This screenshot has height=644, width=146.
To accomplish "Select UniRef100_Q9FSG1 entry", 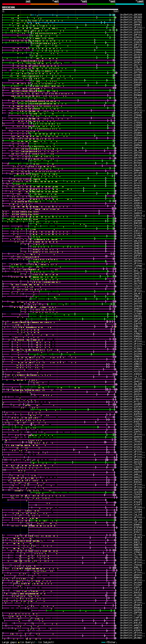I will (131, 35).
